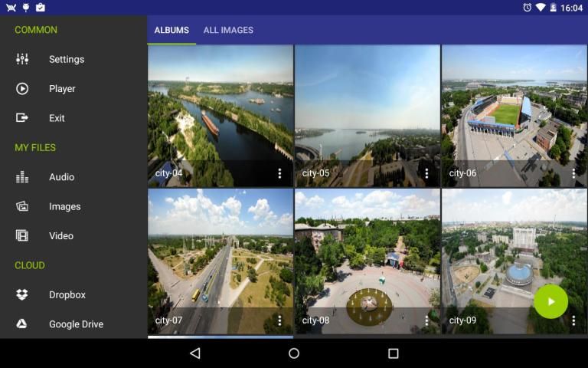Tap the Google Drive logo icon
Screen dimensions: 588x368
pyautogui.click(x=22, y=324)
